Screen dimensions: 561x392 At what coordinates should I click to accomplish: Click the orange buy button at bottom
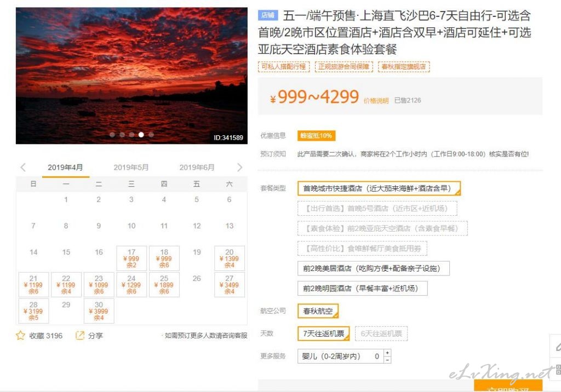click(x=508, y=385)
